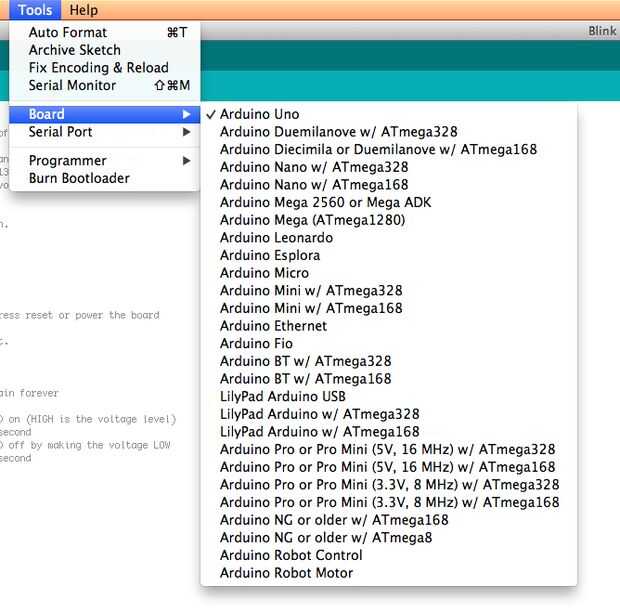Select LilyPad Arduino w/ ATmega168
Image resolution: width=620 pixels, height=612 pixels.
pyautogui.click(x=389, y=432)
